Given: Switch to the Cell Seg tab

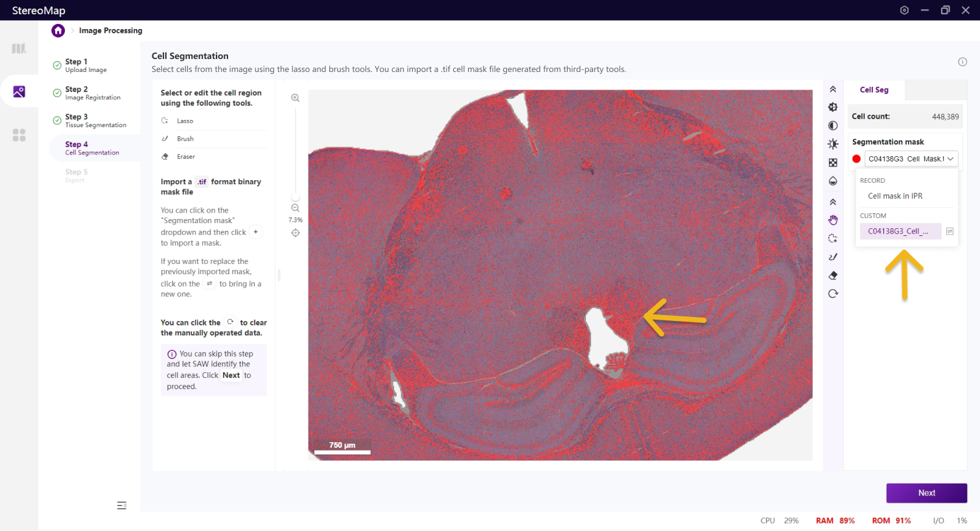Looking at the screenshot, I should coord(874,90).
